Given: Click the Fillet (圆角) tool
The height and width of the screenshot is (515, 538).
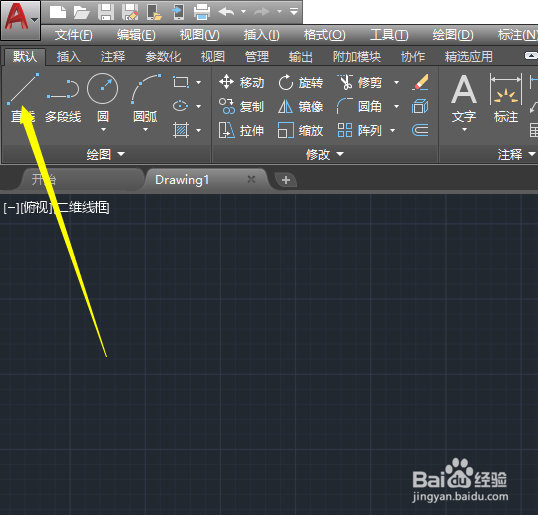Looking at the screenshot, I should point(359,106).
